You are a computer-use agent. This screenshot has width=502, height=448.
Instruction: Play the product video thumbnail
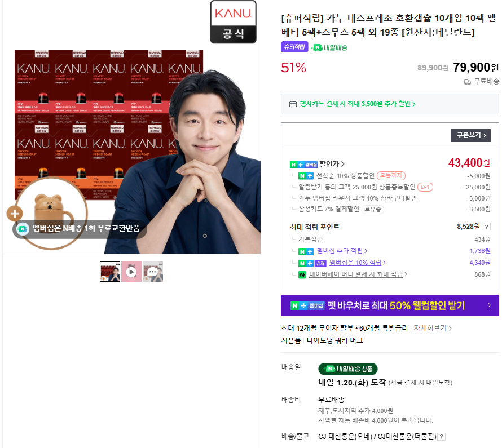pyautogui.click(x=131, y=272)
